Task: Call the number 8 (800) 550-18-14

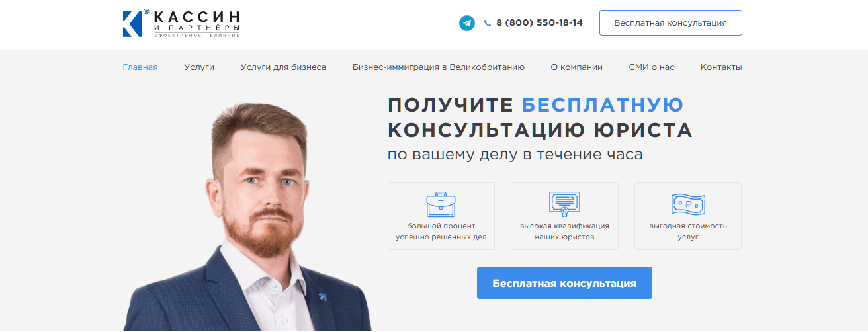Action: 539,22
